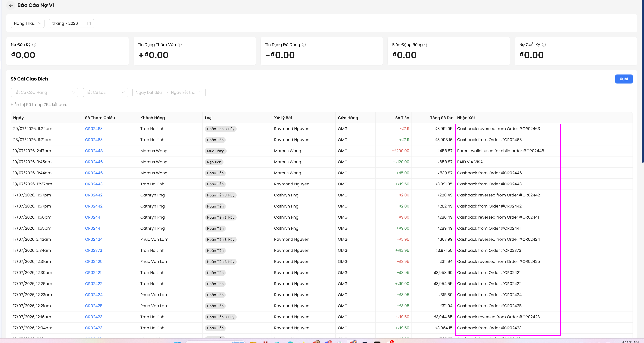The width and height of the screenshot is (644, 343).
Task: Click the Số Tiền column header
Action: click(402, 118)
